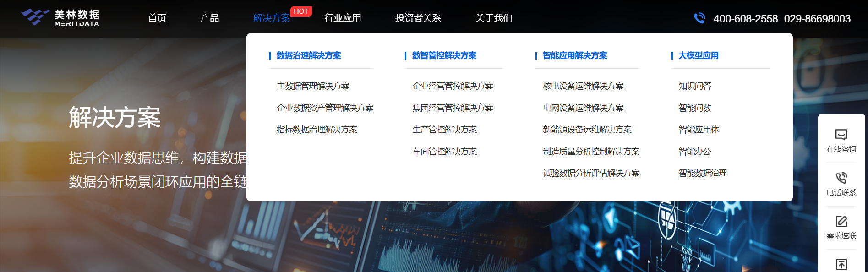This screenshot has height=272, width=868.
Task: Open the 产品 navigation menu
Action: click(209, 18)
